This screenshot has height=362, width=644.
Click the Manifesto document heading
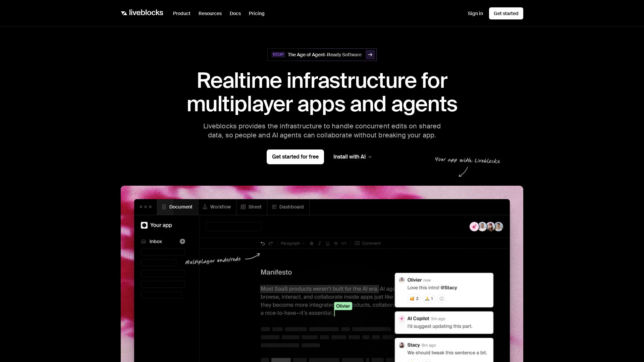[276, 272]
